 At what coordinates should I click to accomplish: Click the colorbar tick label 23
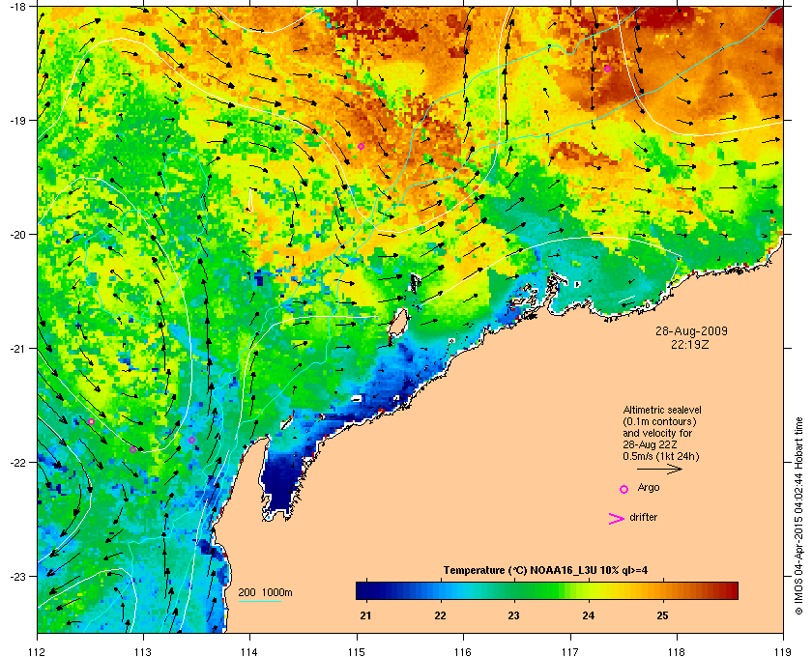(513, 616)
